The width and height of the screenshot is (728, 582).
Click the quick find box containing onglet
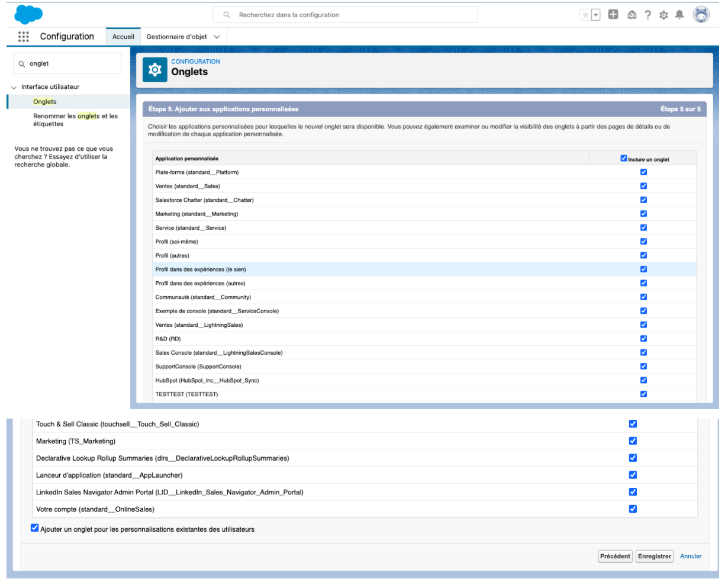tap(67, 63)
